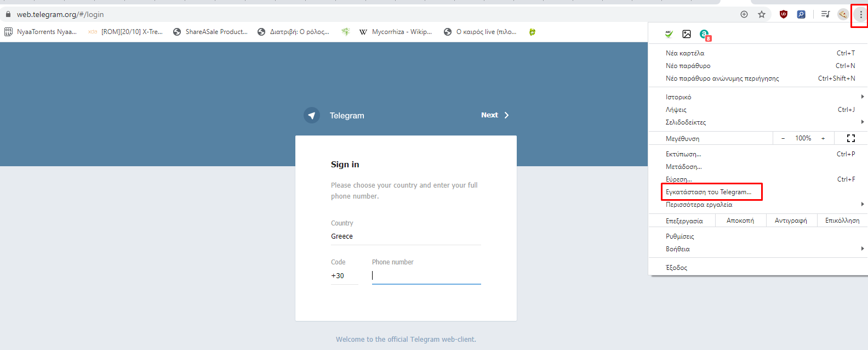Open the Chrome three-dot menu button
Screen dimensions: 868x350
[860, 15]
